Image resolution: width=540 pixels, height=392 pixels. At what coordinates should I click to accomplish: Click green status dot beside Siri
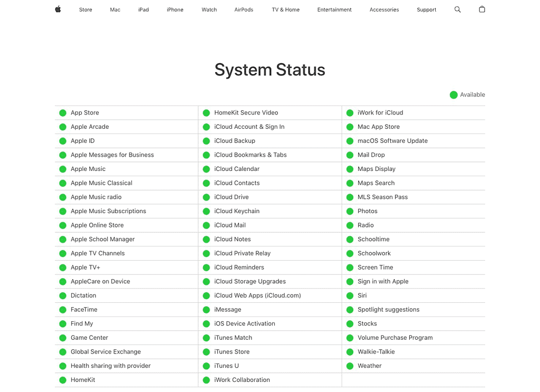tap(350, 295)
